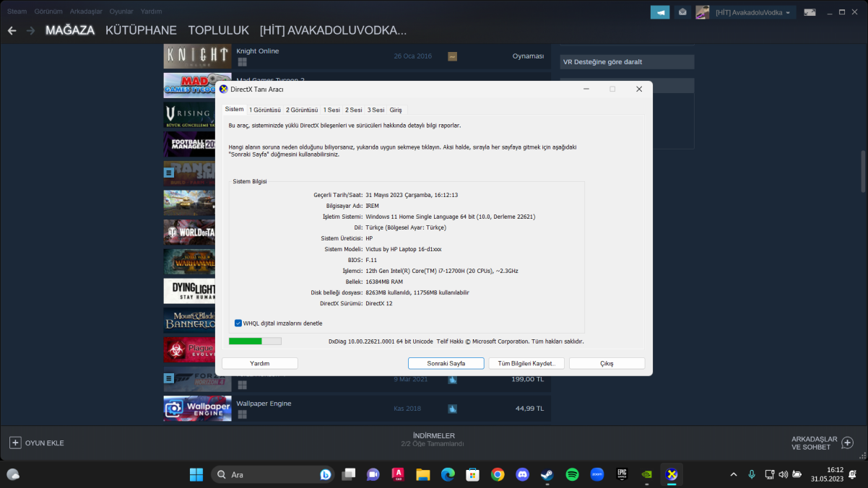This screenshot has width=868, height=488.
Task: Open Zoom from taskbar
Action: point(597,474)
